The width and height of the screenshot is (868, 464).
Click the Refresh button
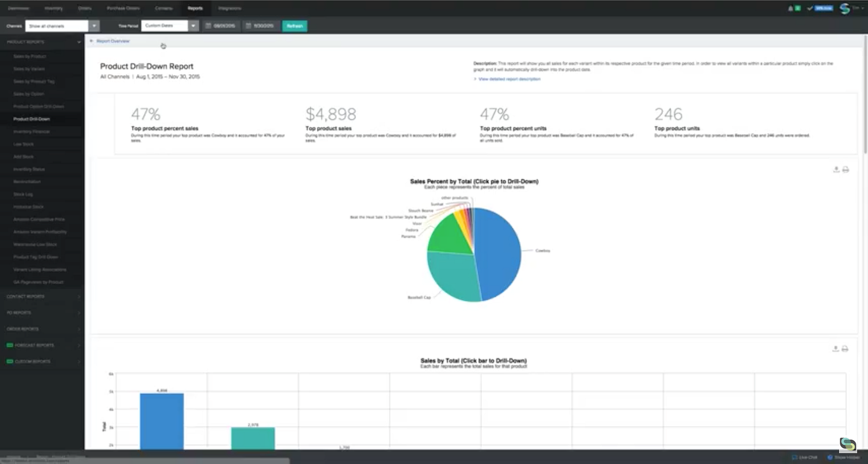pos(295,26)
